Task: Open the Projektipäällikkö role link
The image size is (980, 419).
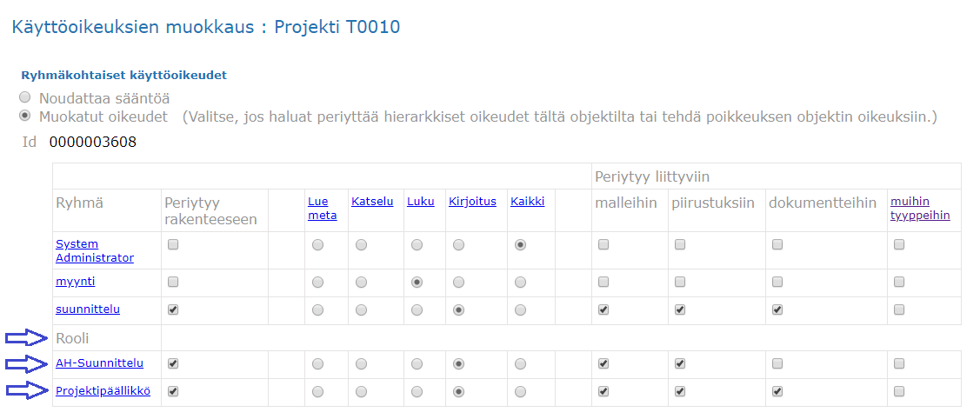Action: tap(103, 391)
